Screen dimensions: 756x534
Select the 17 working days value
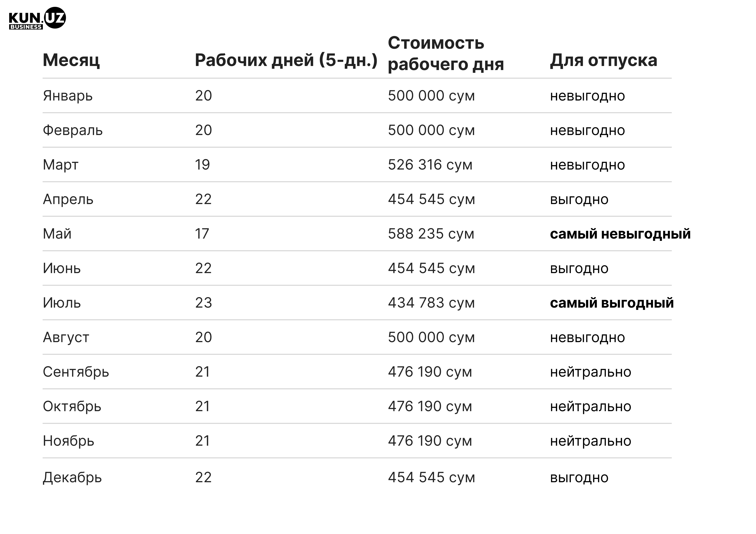pyautogui.click(x=202, y=234)
